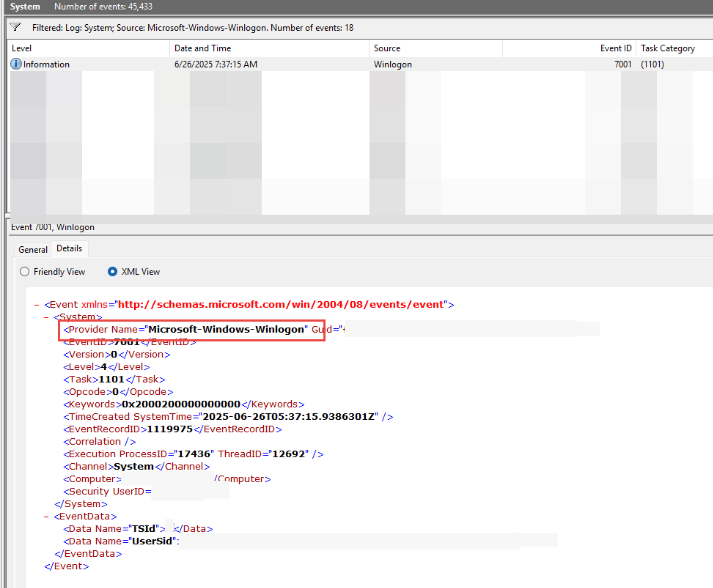Click the closing /Event tag
The image size is (713, 588).
click(67, 567)
